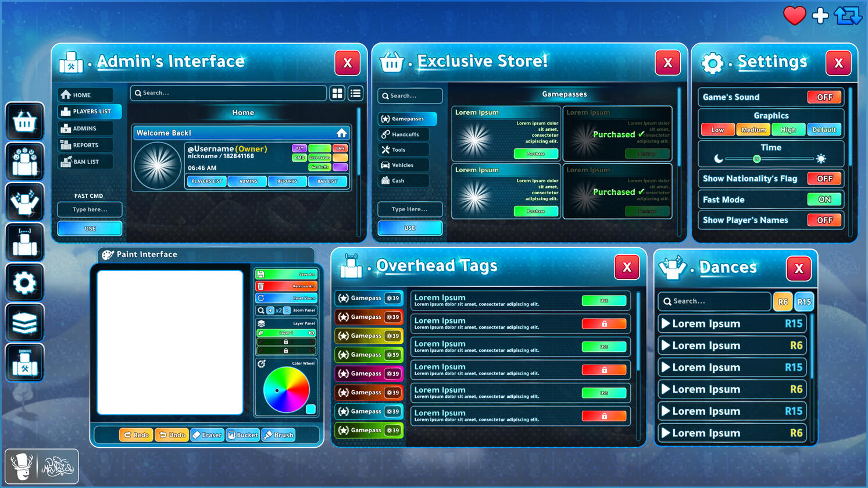
Task: Focus the Fast CMD Type here field
Action: (90, 209)
